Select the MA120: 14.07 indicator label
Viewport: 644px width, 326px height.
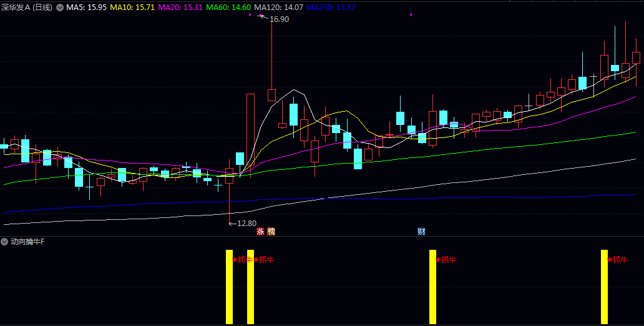point(279,7)
